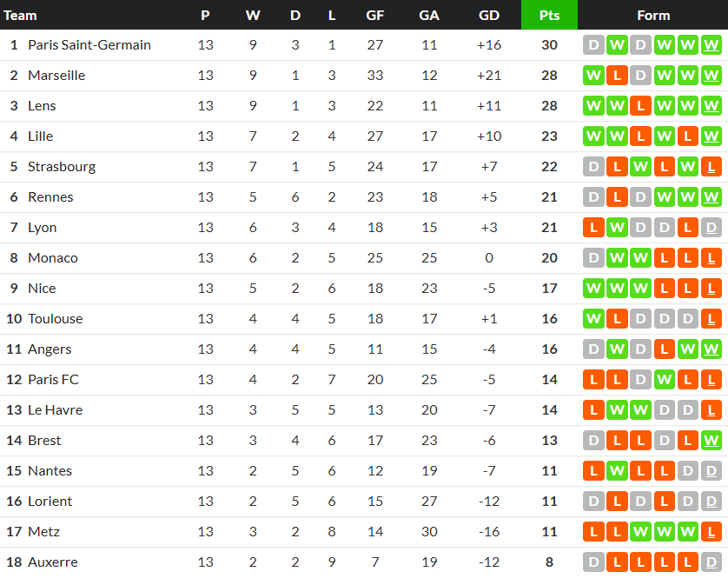Open Toulouse's only win form badge
Image resolution: width=728 pixels, height=585 pixels.
(x=593, y=319)
